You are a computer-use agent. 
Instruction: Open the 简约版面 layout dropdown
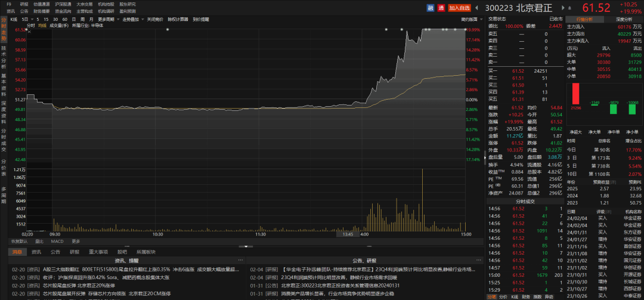coord(472,19)
